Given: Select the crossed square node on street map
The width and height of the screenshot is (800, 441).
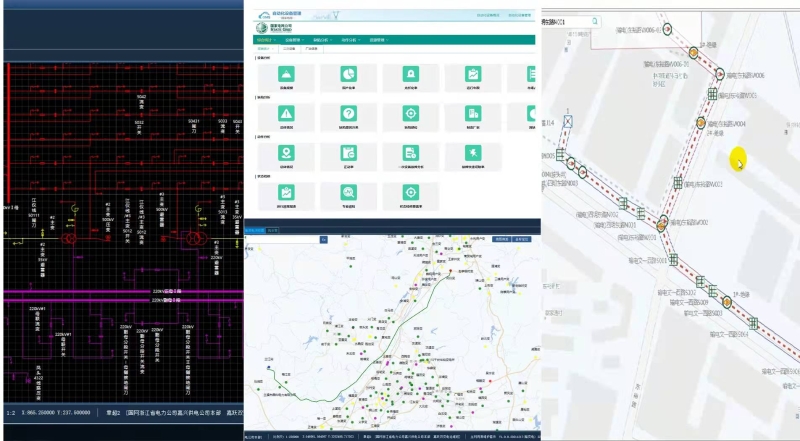Looking at the screenshot, I should 568,122.
